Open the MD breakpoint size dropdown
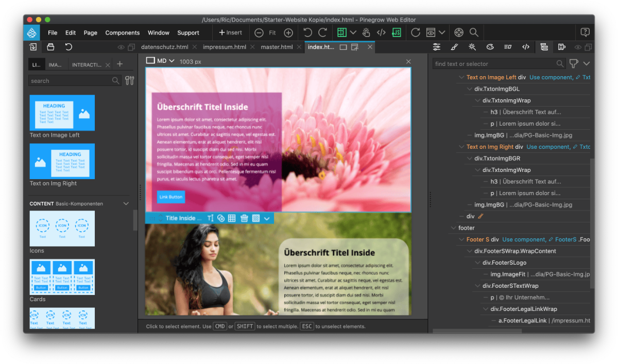Viewport: 618px width, 364px height. 161,61
